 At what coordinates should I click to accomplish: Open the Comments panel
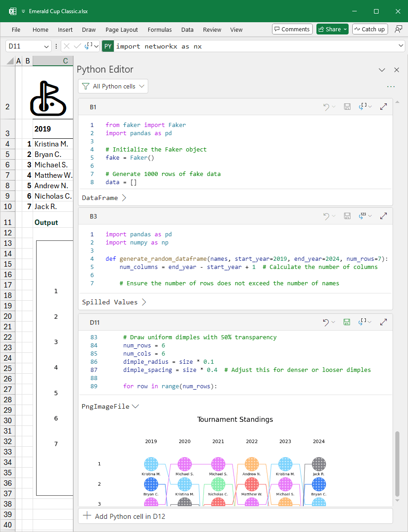292,29
